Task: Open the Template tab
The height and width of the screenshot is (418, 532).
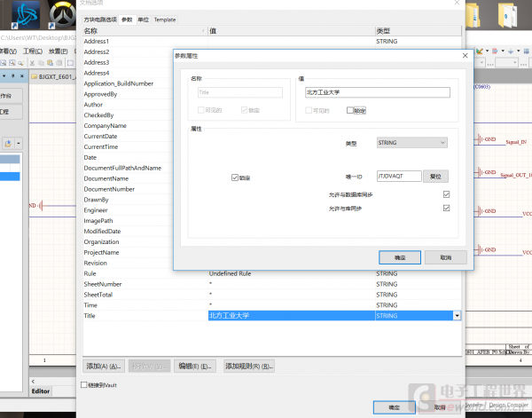Action: [x=165, y=20]
